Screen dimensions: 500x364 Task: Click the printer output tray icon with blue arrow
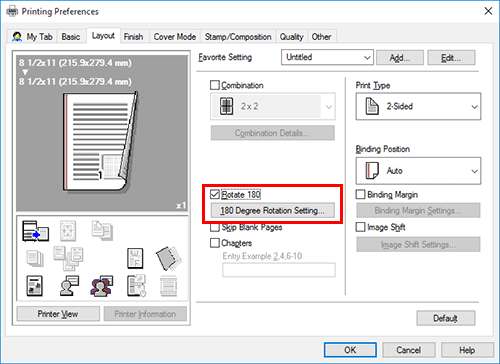click(x=36, y=231)
